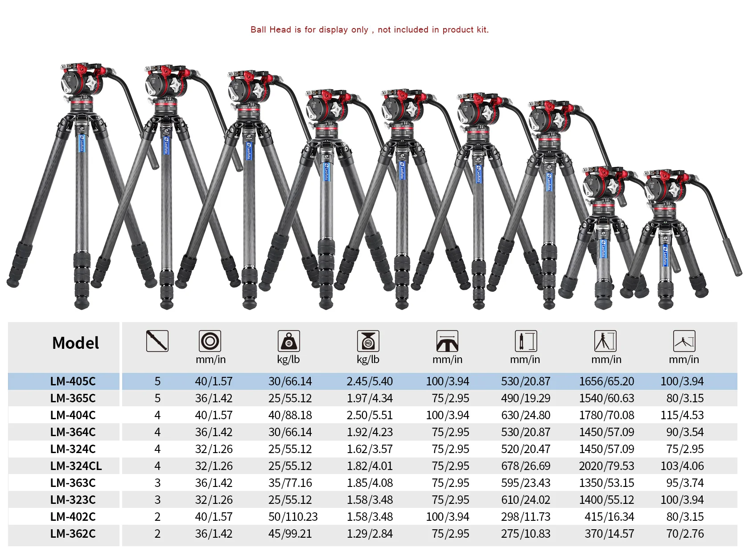
Task: Click 1350/53.15 max height value
Action: click(606, 483)
